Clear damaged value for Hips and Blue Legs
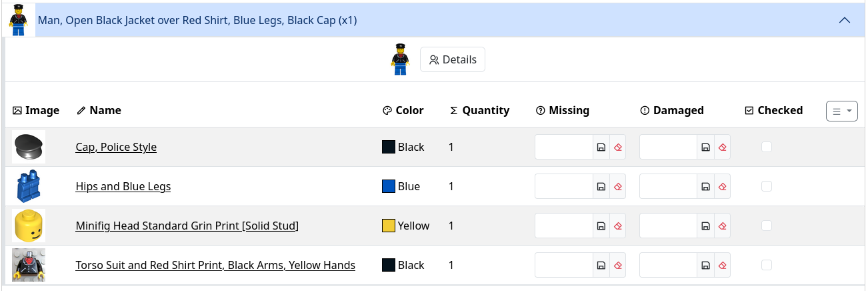 (722, 186)
